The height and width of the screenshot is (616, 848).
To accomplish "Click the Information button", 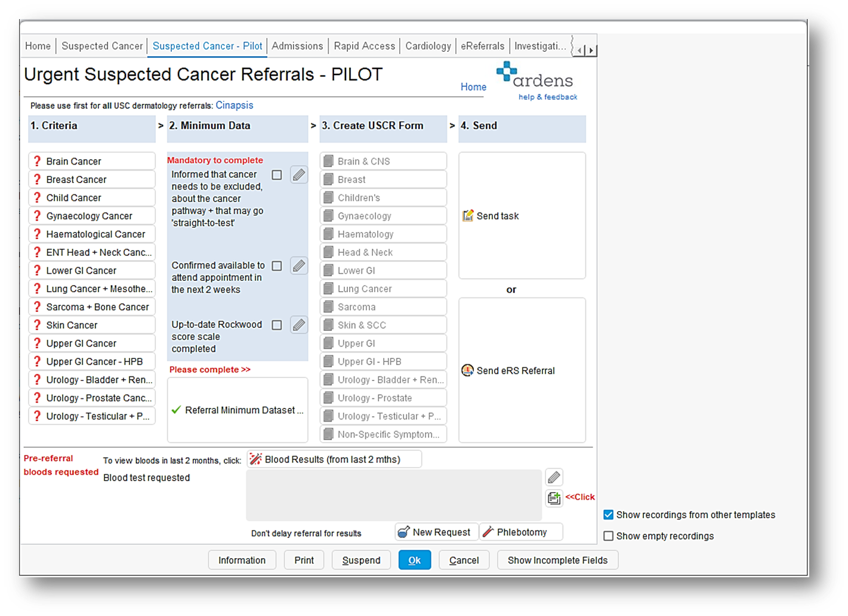I will click(242, 560).
